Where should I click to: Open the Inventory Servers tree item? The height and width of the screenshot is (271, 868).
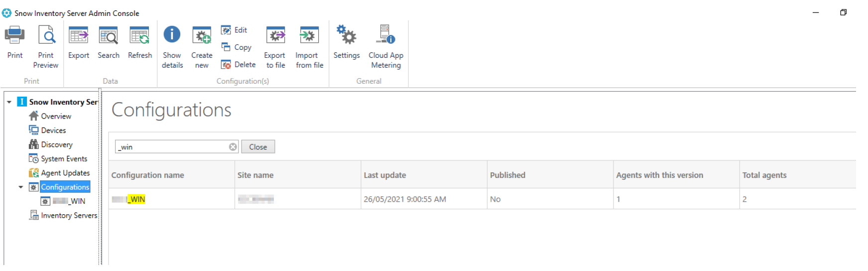pyautogui.click(x=69, y=215)
